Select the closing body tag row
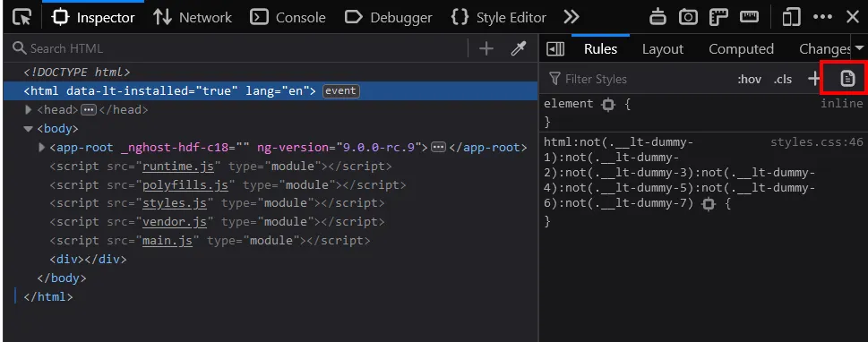 (62, 278)
